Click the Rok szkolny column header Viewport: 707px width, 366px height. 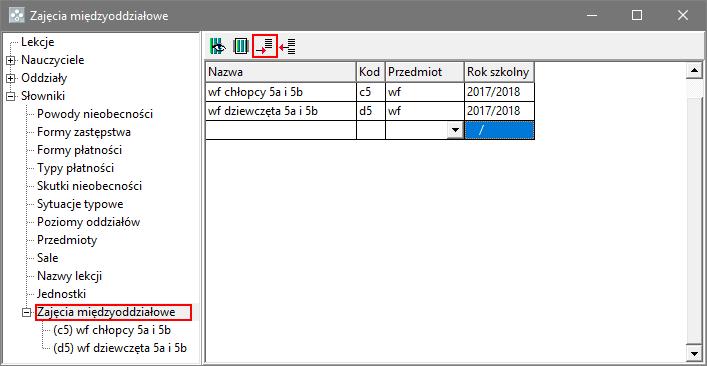499,72
